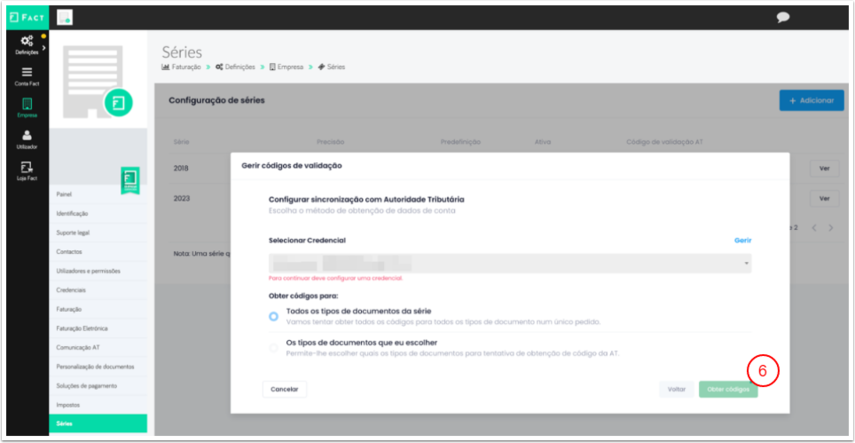Click the Código de validação AT column header
Image resolution: width=855 pixels, height=443 pixels.
pos(665,142)
